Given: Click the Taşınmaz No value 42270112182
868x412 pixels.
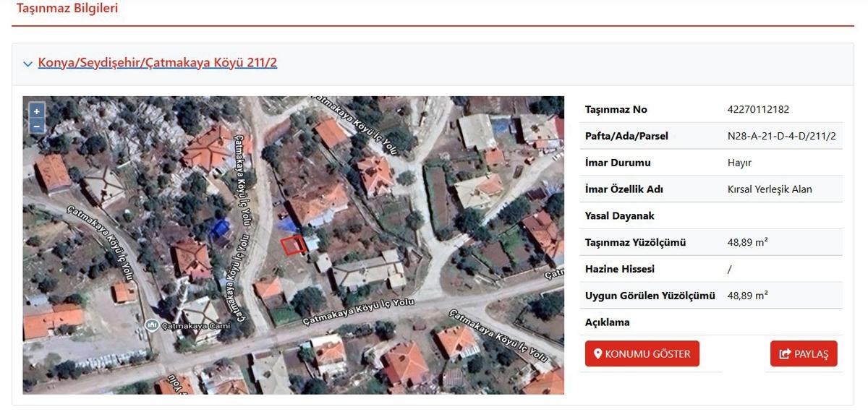Looking at the screenshot, I should point(758,110).
